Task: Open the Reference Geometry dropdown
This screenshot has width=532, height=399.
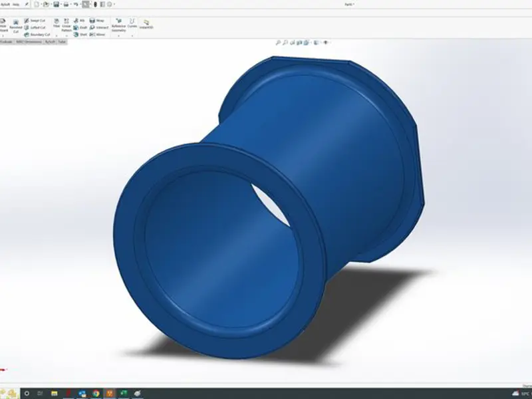Action: tap(118, 36)
